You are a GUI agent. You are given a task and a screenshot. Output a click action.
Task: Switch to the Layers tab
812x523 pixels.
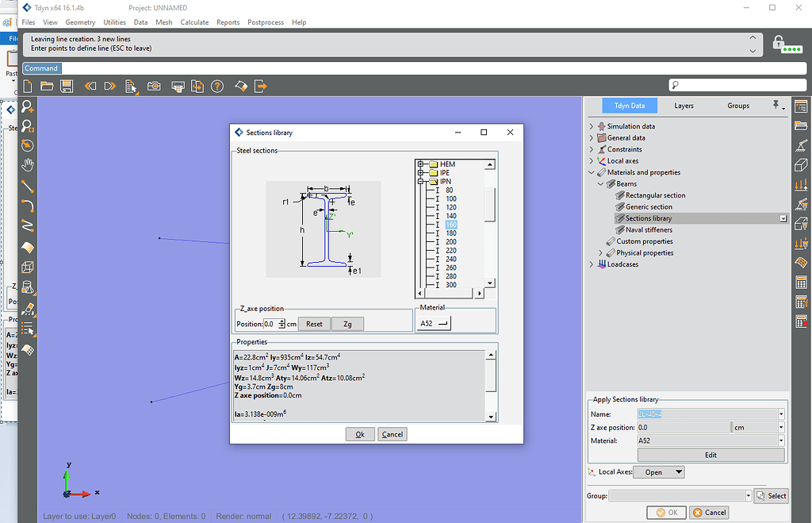pyautogui.click(x=684, y=106)
